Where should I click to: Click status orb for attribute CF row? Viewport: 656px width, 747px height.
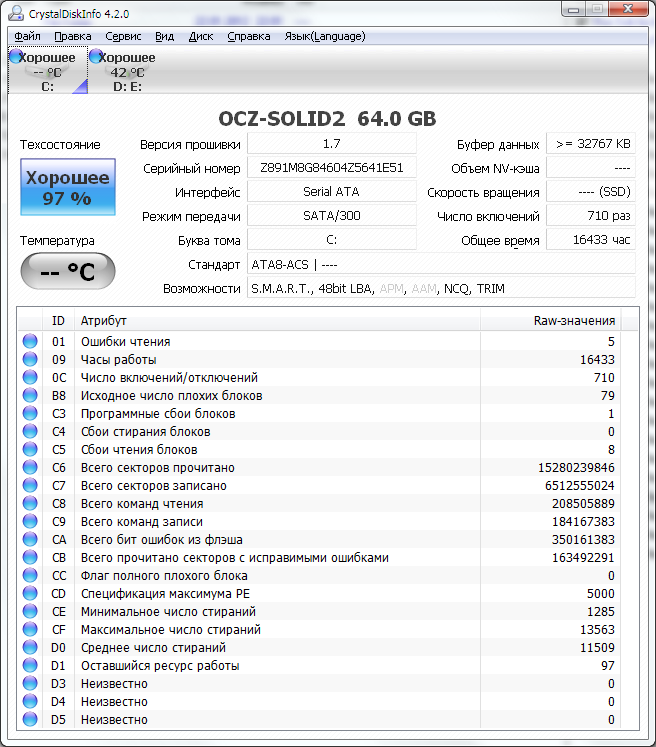pyautogui.click(x=30, y=629)
